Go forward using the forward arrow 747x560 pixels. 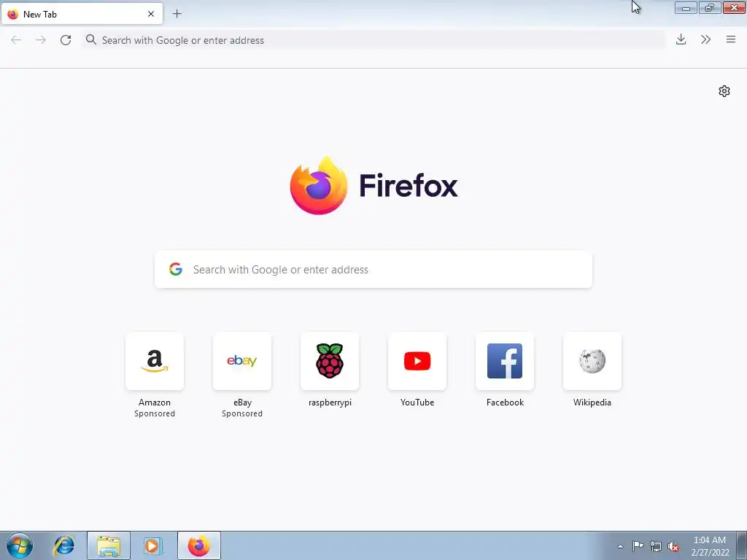(x=41, y=40)
